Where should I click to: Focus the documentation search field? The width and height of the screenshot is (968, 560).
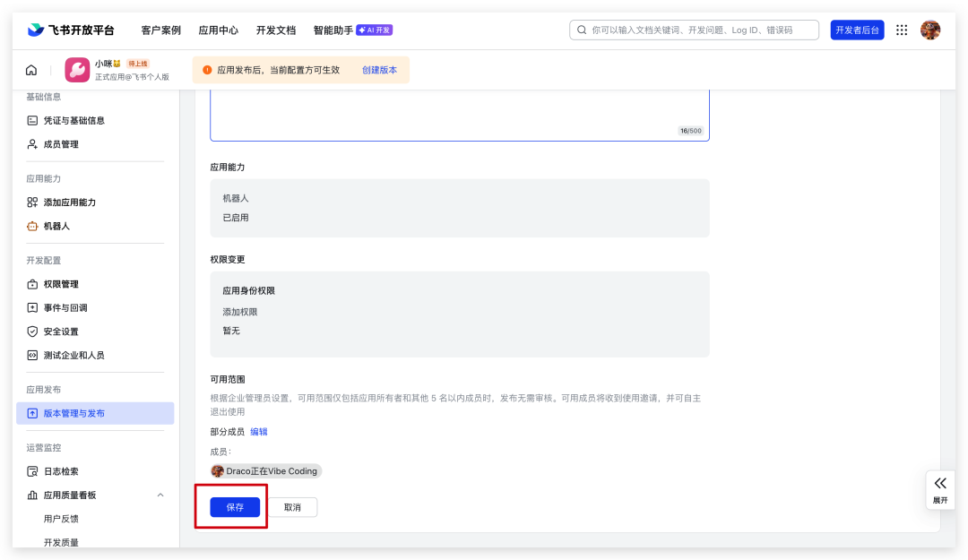tap(699, 30)
